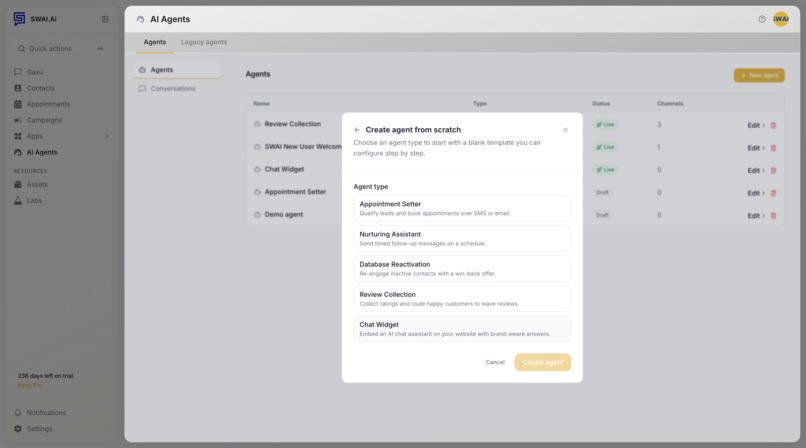Click the AI Agents page header icon
The height and width of the screenshot is (448, 806).
point(140,19)
